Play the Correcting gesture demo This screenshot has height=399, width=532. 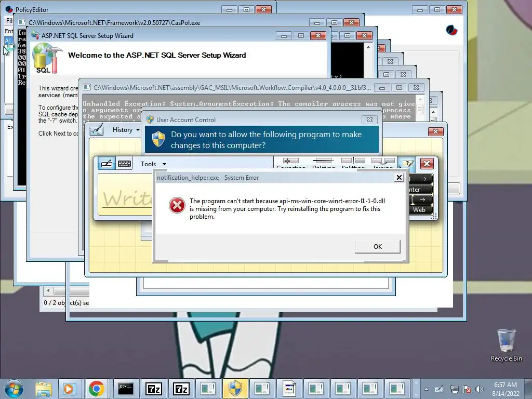[x=291, y=162]
